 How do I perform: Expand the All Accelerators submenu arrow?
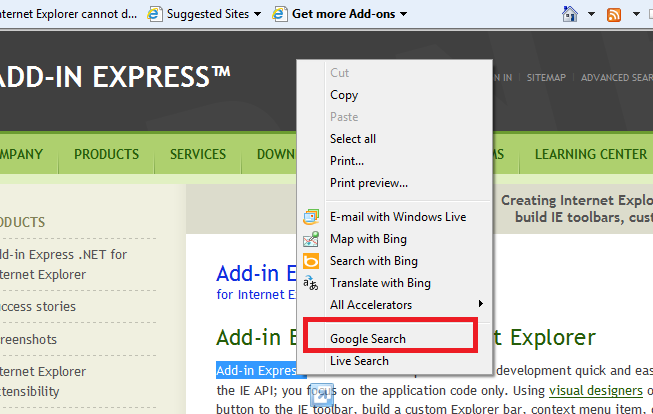click(481, 304)
